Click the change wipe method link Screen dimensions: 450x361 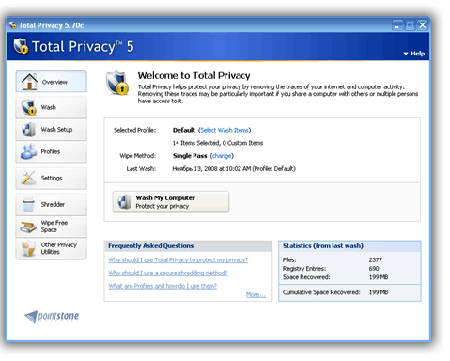pyautogui.click(x=222, y=156)
